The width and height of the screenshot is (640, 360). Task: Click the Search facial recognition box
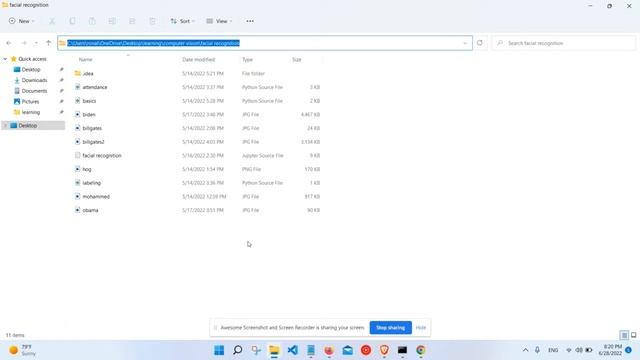(564, 43)
